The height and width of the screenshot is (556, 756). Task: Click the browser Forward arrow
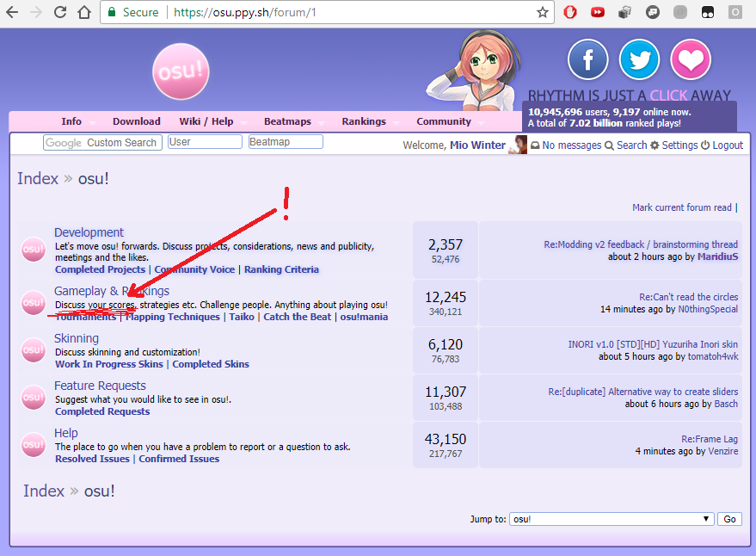(x=36, y=12)
